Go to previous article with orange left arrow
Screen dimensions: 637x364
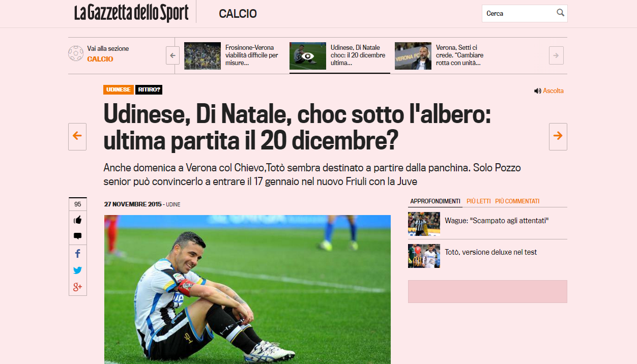[77, 136]
